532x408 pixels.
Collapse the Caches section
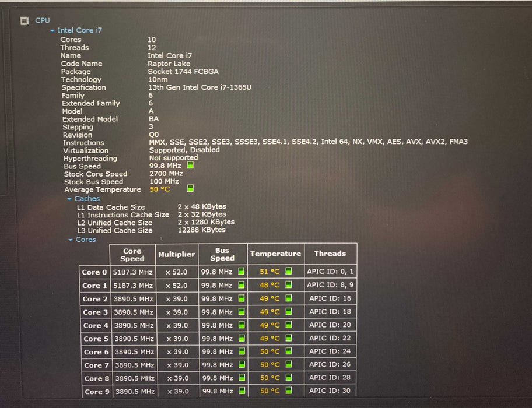(68, 198)
